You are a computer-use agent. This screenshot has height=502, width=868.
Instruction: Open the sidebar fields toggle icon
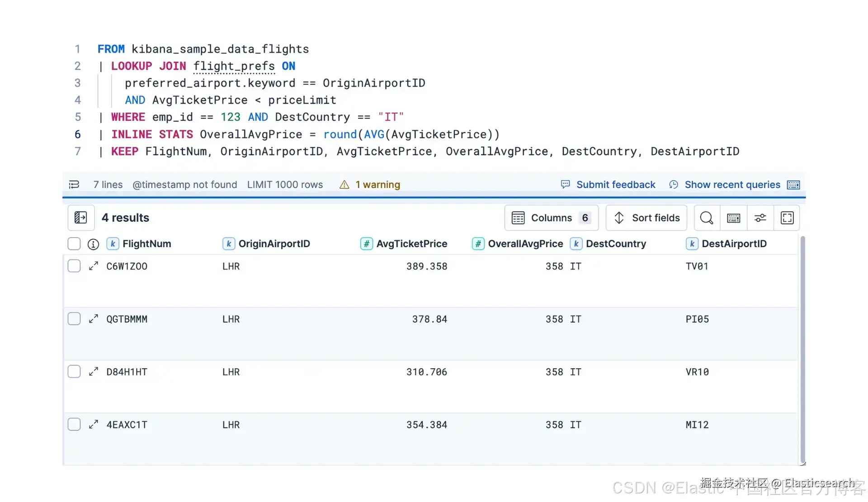coord(81,218)
